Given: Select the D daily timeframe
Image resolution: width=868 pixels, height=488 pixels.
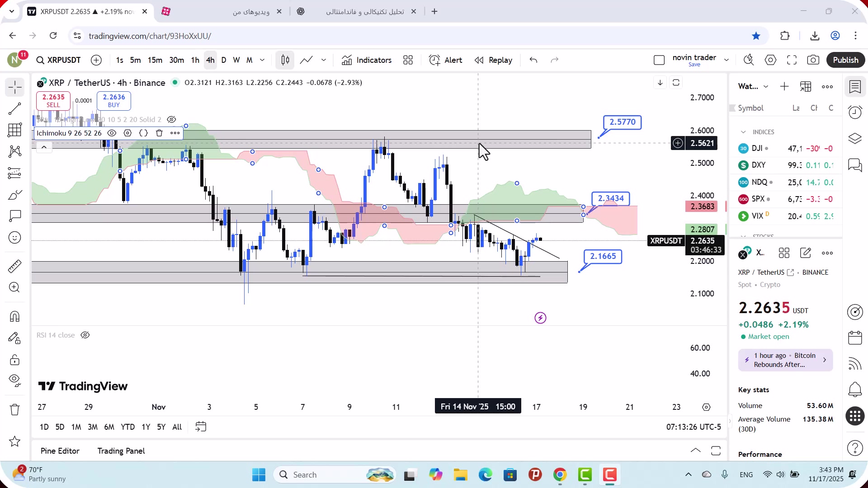Looking at the screenshot, I should [x=224, y=60].
